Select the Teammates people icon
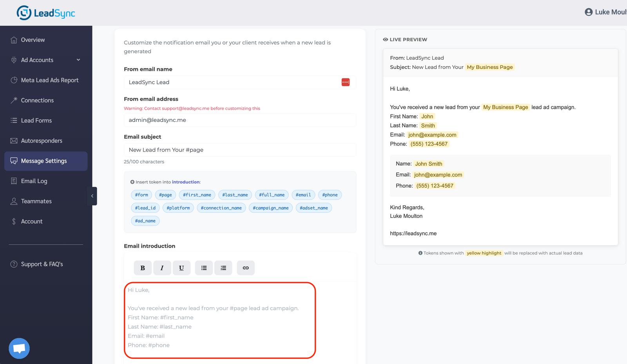627x364 pixels. pyautogui.click(x=13, y=201)
